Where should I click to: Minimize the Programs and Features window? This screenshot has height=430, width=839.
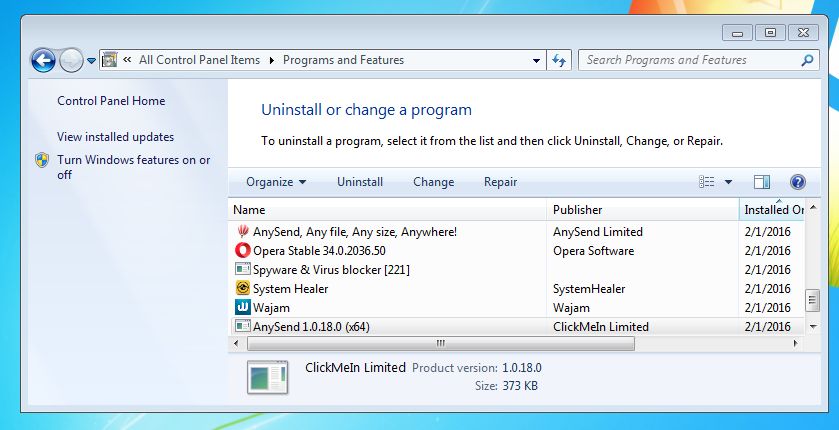(737, 33)
